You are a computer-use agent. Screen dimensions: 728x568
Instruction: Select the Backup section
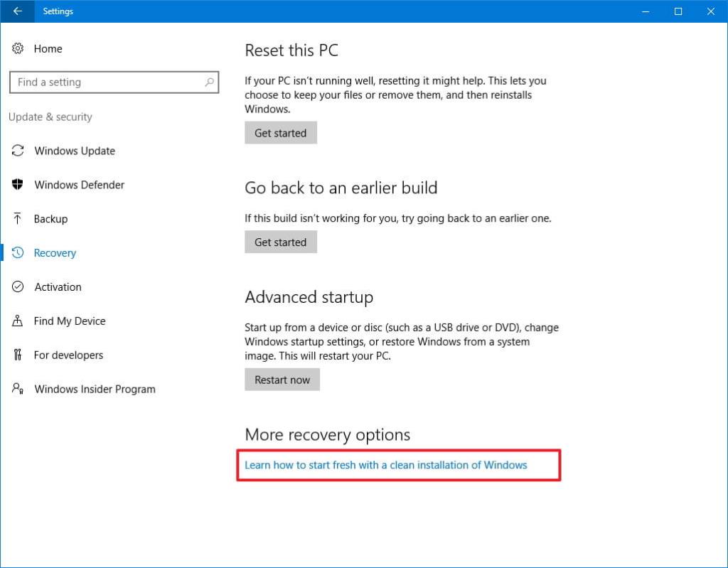[x=50, y=219]
